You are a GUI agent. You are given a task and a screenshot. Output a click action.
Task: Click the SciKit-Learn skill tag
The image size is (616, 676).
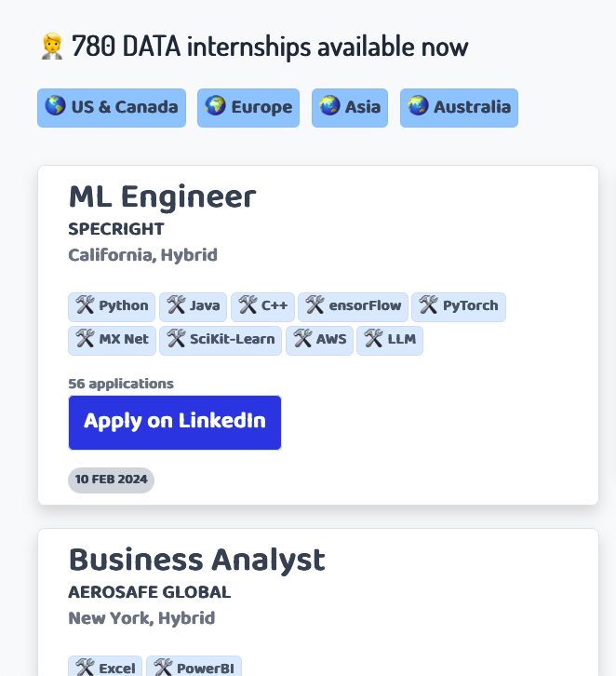(x=221, y=341)
